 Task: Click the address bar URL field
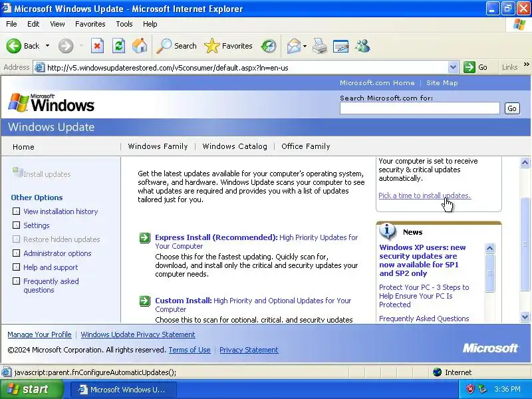247,68
